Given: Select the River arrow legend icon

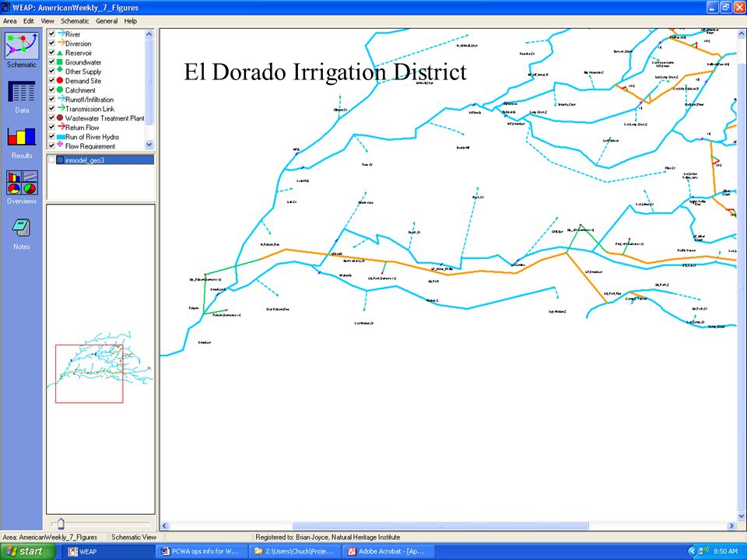Looking at the screenshot, I should coord(61,33).
